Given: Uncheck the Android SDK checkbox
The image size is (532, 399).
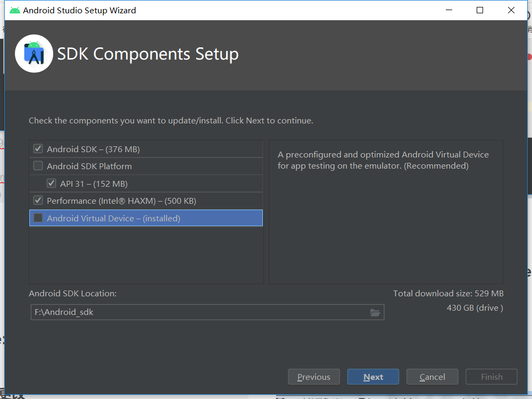Looking at the screenshot, I should 38,149.
